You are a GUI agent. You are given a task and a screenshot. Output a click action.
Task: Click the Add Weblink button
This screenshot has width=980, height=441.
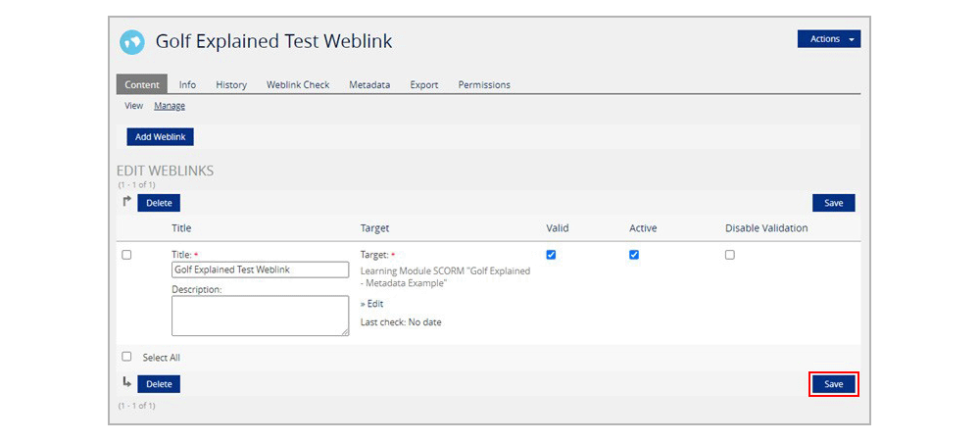click(161, 137)
